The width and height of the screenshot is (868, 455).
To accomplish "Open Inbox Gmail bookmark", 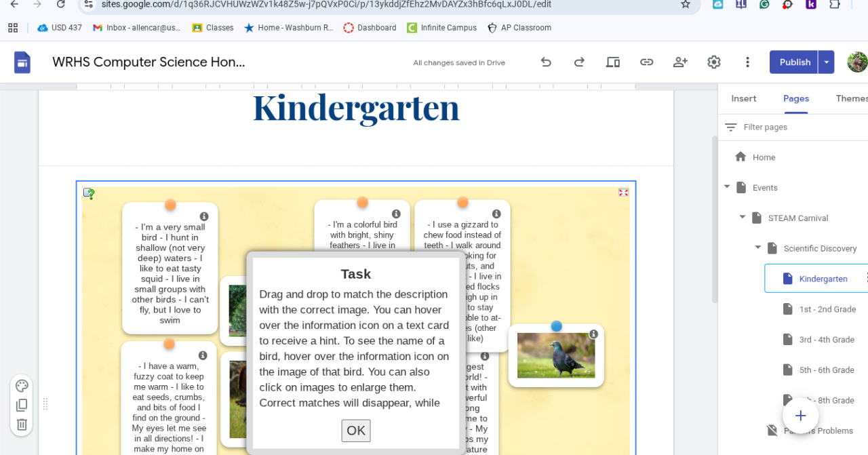I will coord(136,28).
